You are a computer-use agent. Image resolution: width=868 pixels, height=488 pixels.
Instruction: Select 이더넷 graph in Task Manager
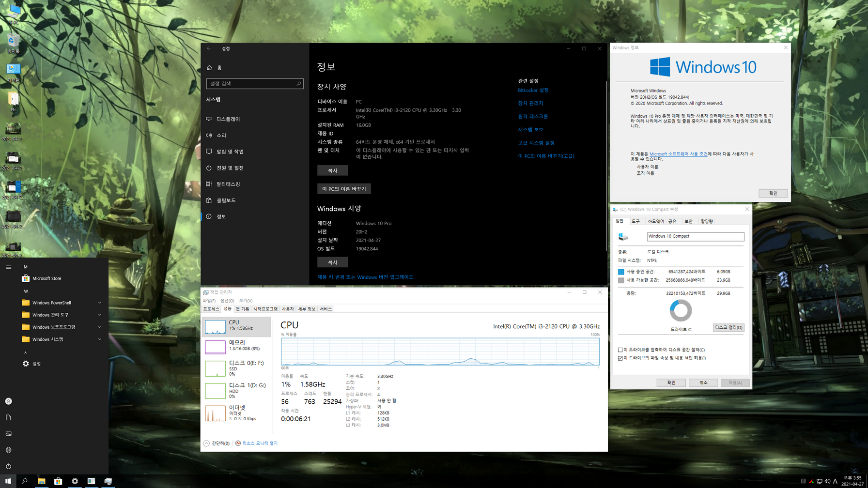(x=236, y=413)
